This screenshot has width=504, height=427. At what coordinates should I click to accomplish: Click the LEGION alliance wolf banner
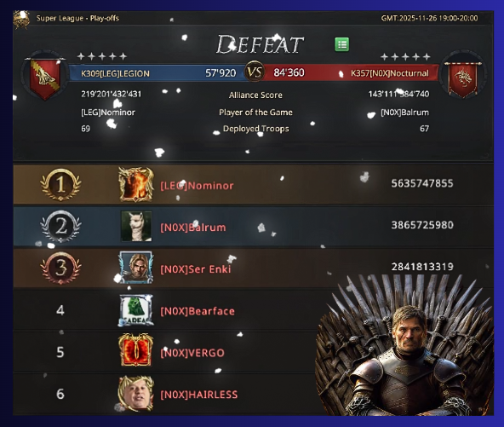(x=45, y=78)
